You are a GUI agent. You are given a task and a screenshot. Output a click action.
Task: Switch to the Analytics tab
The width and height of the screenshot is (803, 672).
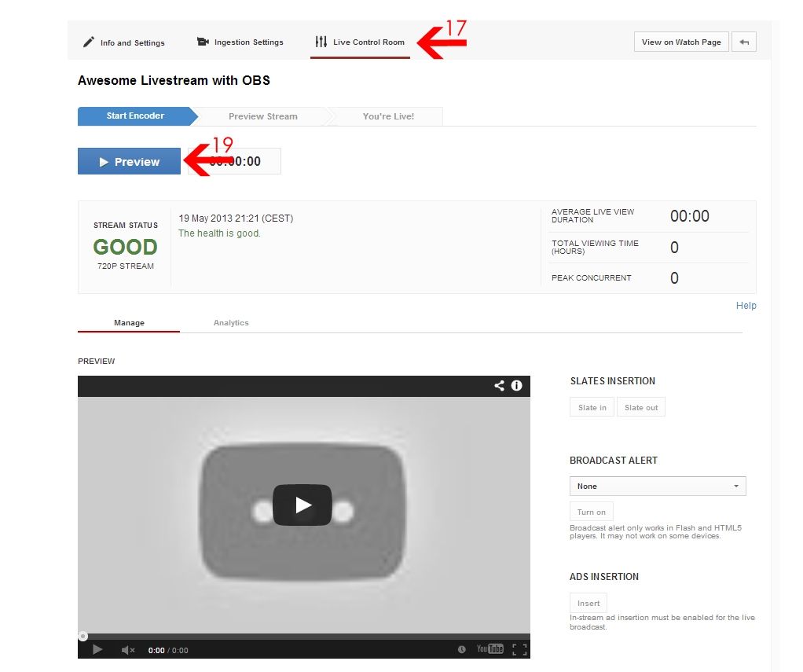coord(231,323)
